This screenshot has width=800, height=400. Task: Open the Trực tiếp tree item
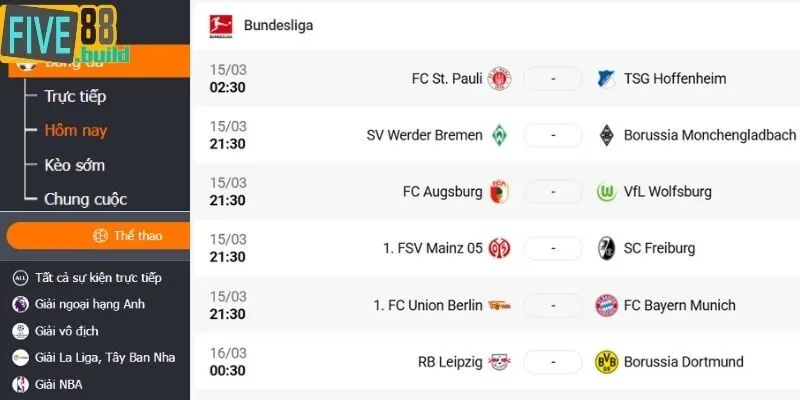point(75,97)
